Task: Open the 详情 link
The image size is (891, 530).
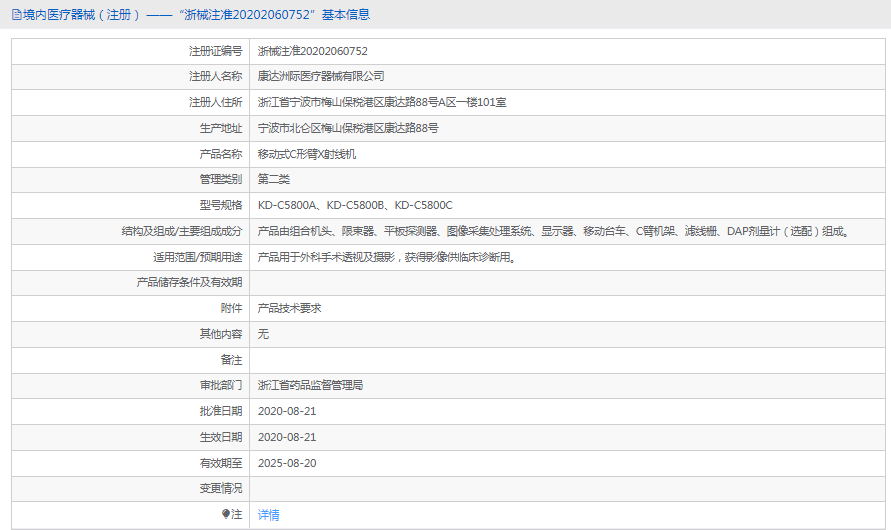Action: click(268, 515)
